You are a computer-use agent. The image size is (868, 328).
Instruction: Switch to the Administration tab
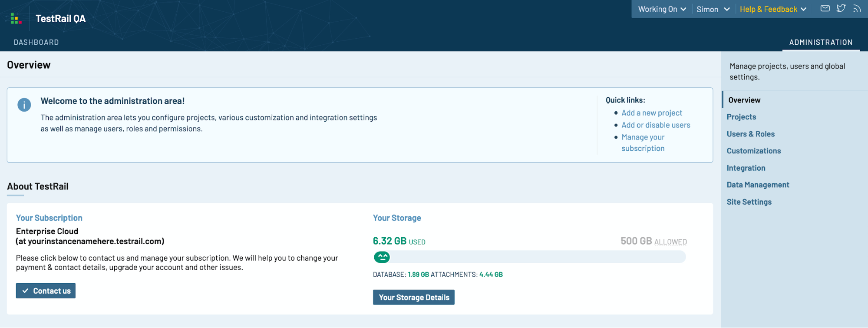point(821,42)
